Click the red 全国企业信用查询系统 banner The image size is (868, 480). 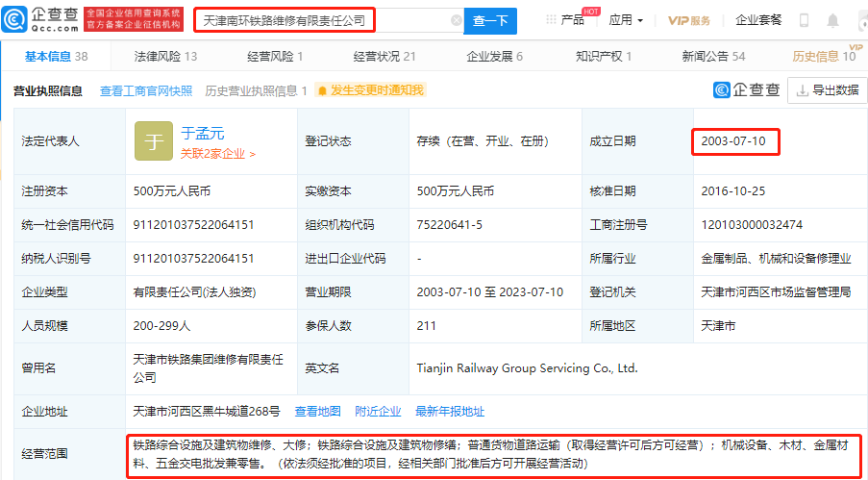pyautogui.click(x=134, y=19)
